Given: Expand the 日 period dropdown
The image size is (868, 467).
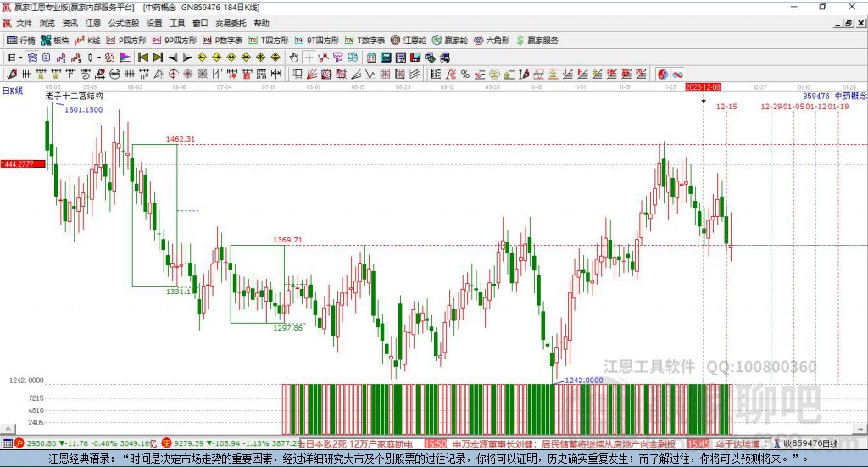Looking at the screenshot, I should pos(20,58).
